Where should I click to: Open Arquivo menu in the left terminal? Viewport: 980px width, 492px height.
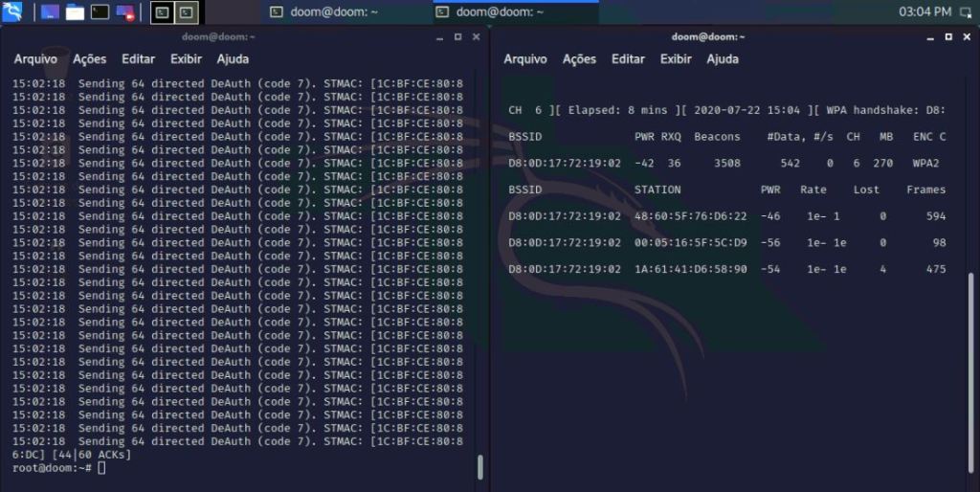35,59
